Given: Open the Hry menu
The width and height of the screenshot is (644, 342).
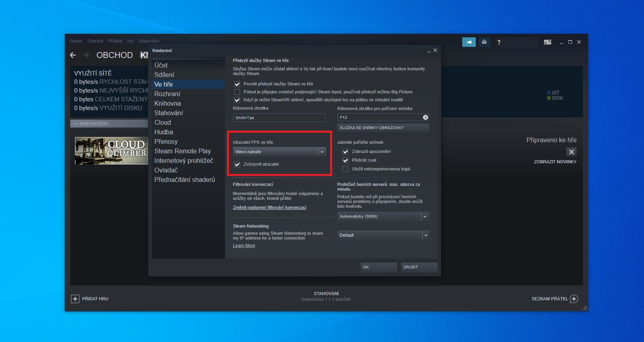Looking at the screenshot, I should pos(131,41).
